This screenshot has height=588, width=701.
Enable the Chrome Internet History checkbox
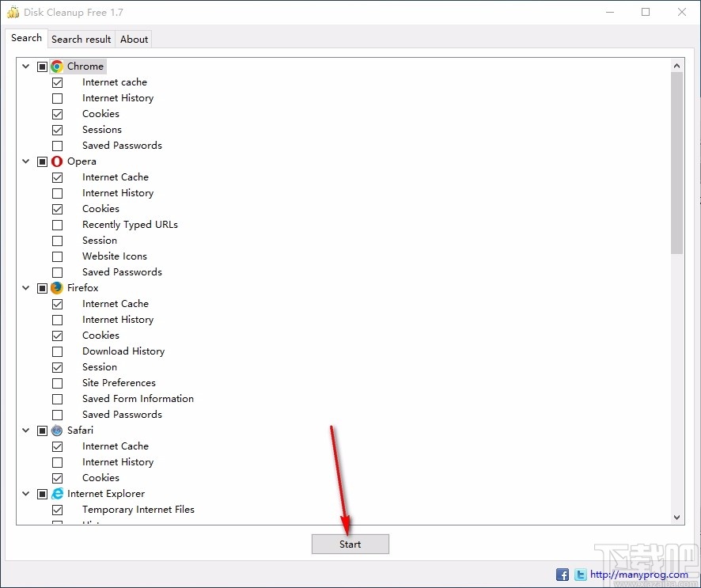tap(57, 97)
